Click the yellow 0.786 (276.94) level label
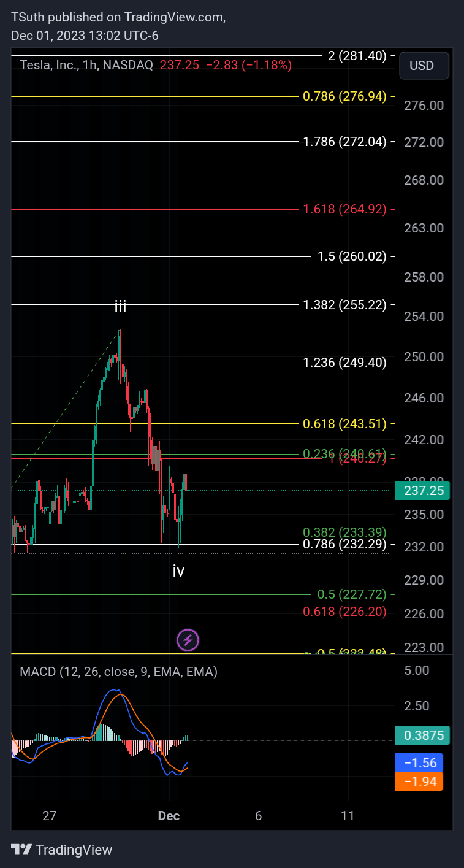The width and height of the screenshot is (464, 868). tap(344, 96)
